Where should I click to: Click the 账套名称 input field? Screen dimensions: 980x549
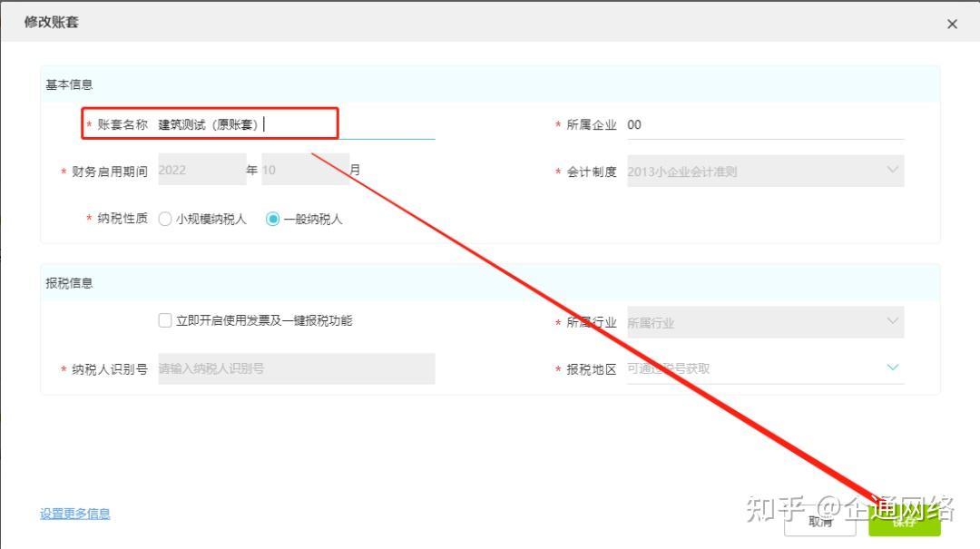pyautogui.click(x=296, y=123)
